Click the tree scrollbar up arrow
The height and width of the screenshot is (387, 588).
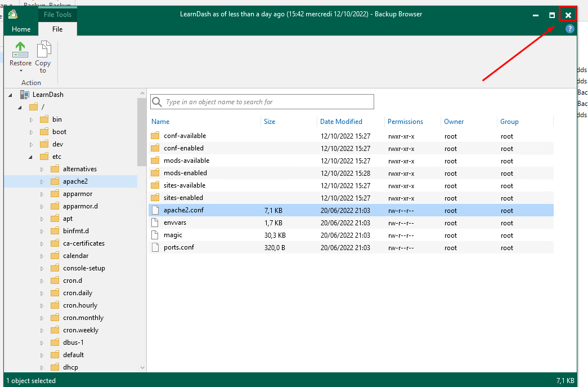[x=142, y=94]
